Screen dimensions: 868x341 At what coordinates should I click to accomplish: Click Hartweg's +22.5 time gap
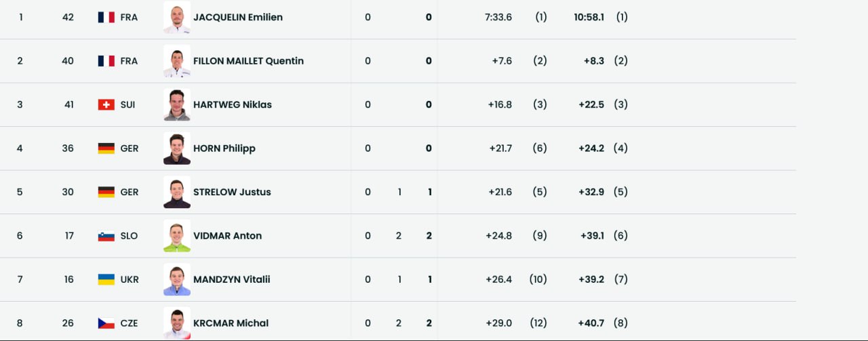click(x=591, y=104)
